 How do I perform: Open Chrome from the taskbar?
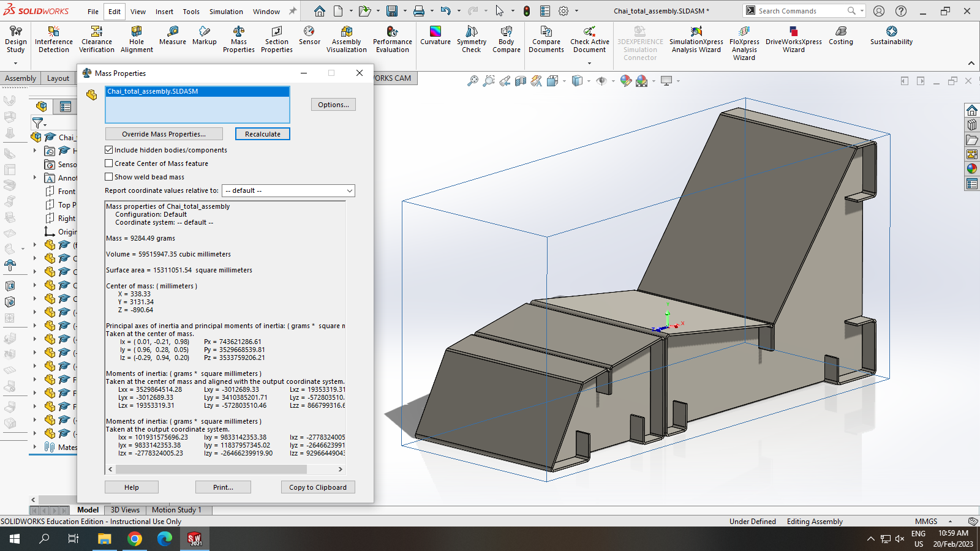click(135, 539)
